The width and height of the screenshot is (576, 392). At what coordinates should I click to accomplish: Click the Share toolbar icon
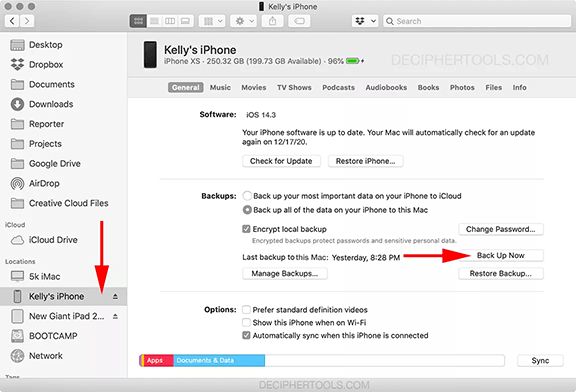tap(272, 21)
